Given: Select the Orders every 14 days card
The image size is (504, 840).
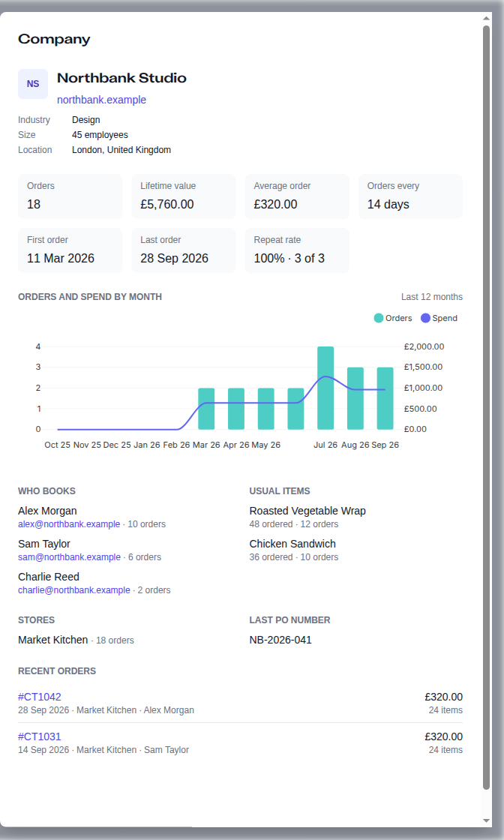Looking at the screenshot, I should 410,196.
